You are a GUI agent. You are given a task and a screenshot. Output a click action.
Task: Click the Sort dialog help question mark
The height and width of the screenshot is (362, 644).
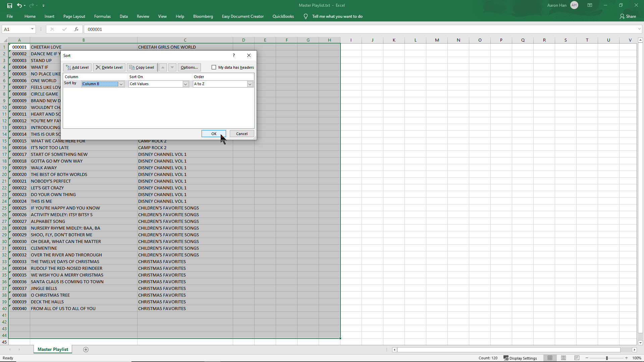(234, 55)
